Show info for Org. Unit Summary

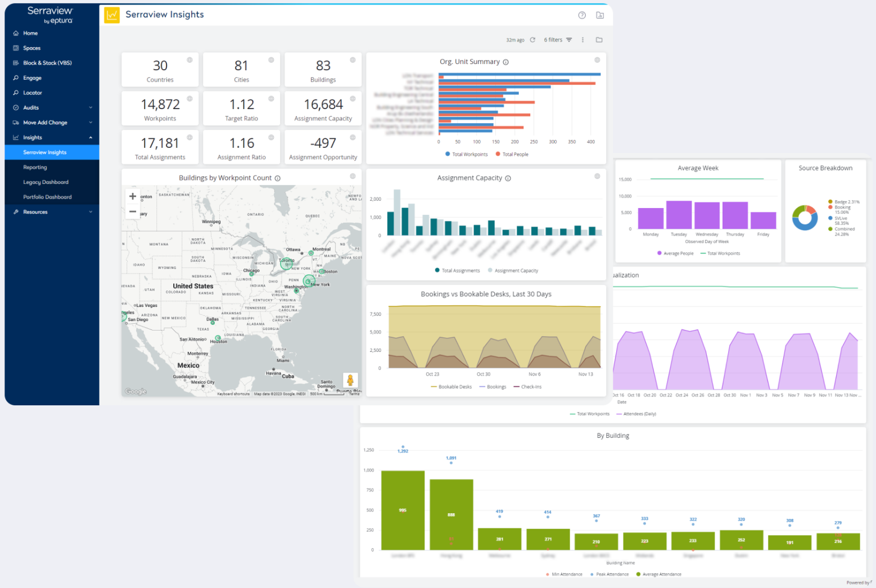coord(505,62)
